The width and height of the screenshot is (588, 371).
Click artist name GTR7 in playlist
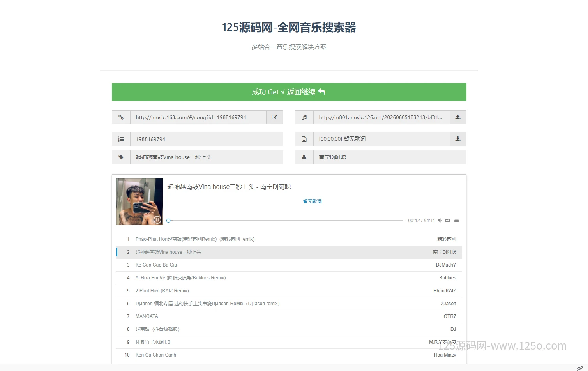click(450, 316)
